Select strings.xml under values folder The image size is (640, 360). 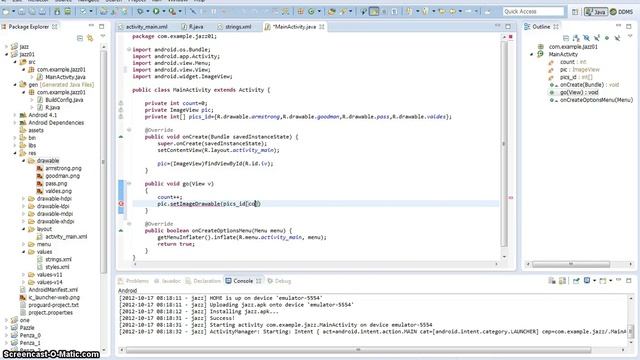(54, 260)
